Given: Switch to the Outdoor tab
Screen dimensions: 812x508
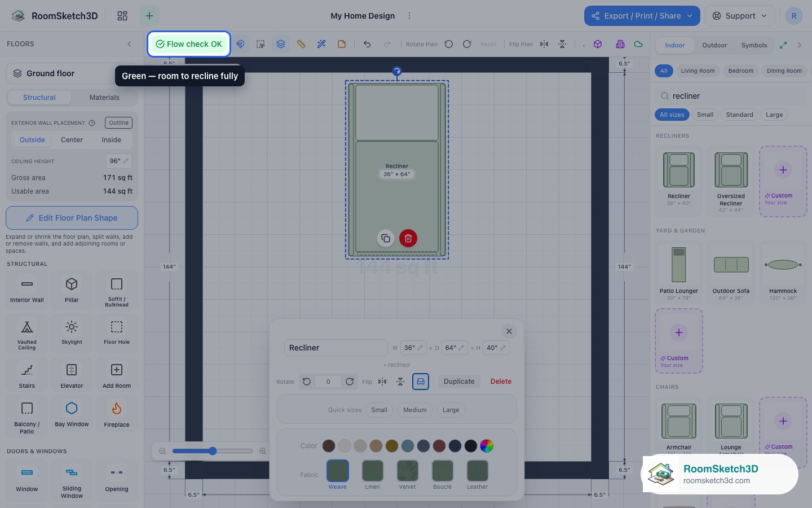Looking at the screenshot, I should 714,45.
